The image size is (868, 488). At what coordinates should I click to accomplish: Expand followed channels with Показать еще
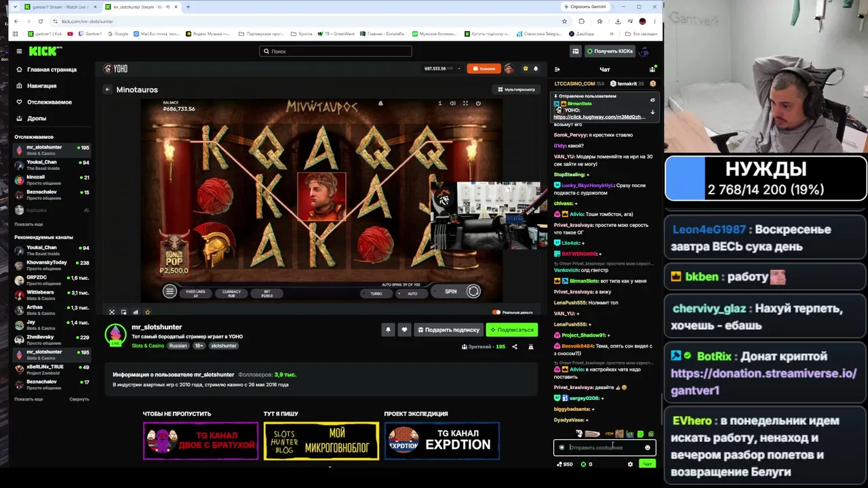click(28, 224)
